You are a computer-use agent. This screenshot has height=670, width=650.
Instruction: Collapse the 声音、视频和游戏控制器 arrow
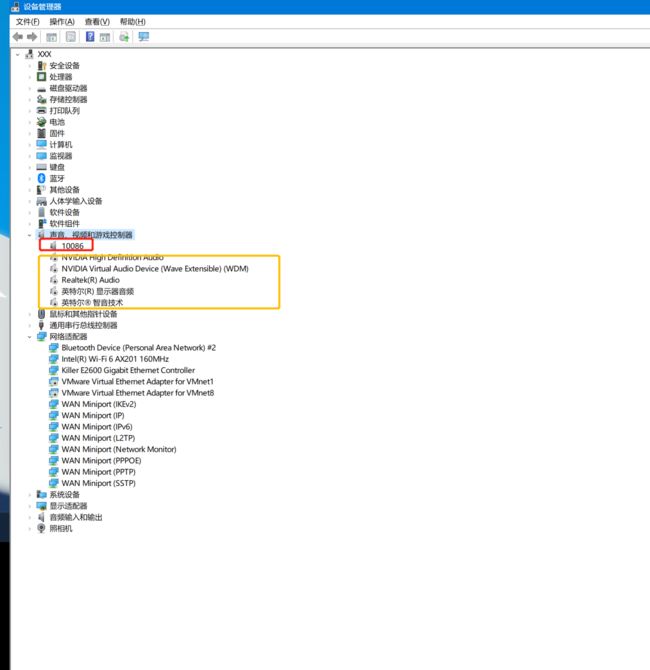(x=29, y=235)
